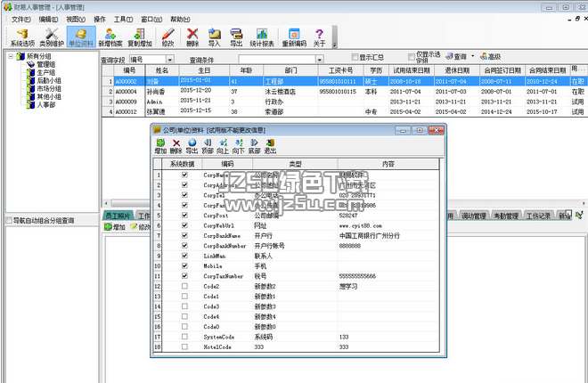The height and width of the screenshot is (383, 588).
Task: Select 后勤小组 in the group tree
Action: click(48, 80)
